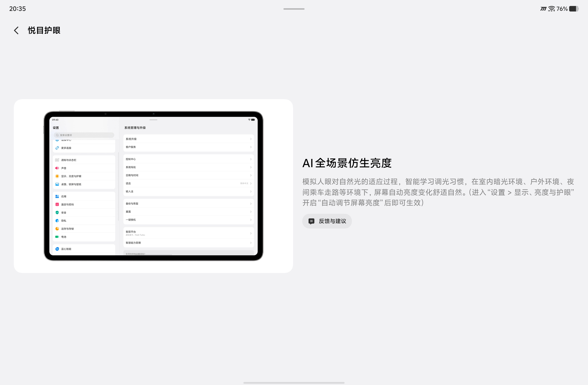This screenshot has height=385, width=588.
Task: Go back using the arrow beside 悦目护眼
Action: click(x=16, y=30)
